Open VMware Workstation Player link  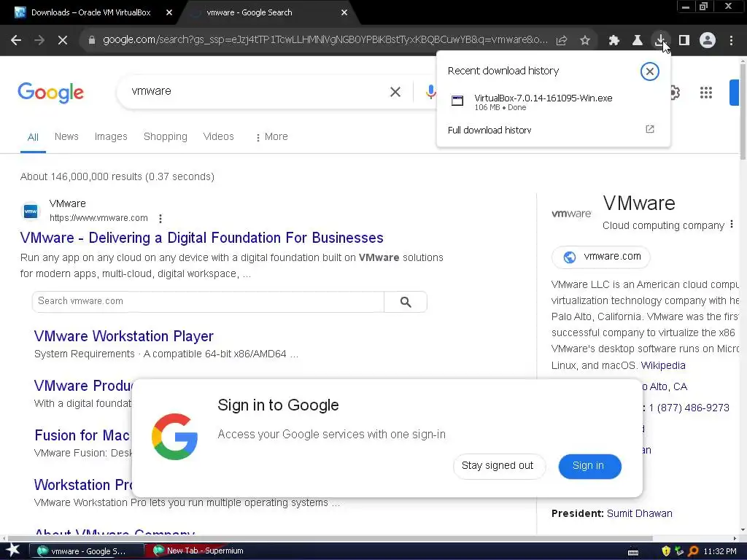pos(124,336)
